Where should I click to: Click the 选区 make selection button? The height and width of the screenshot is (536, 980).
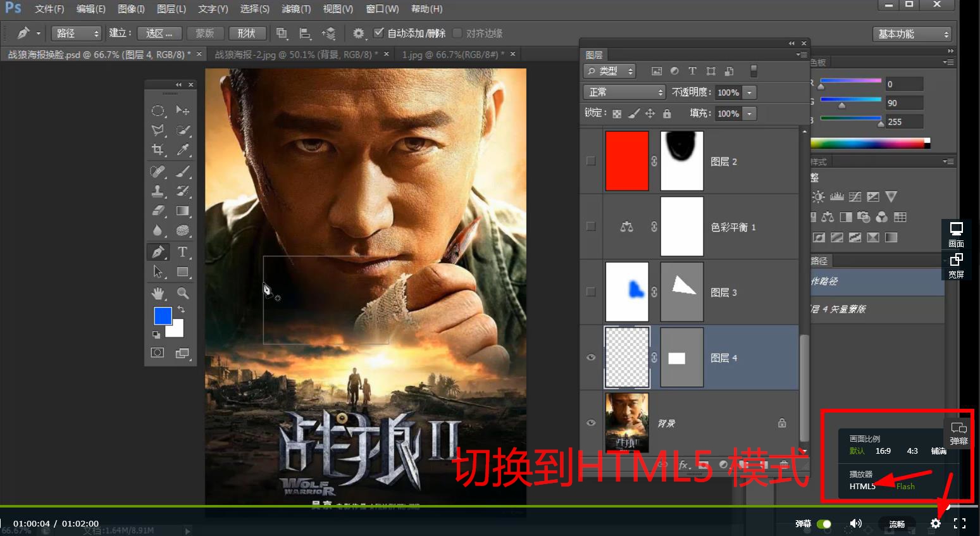[x=159, y=33]
